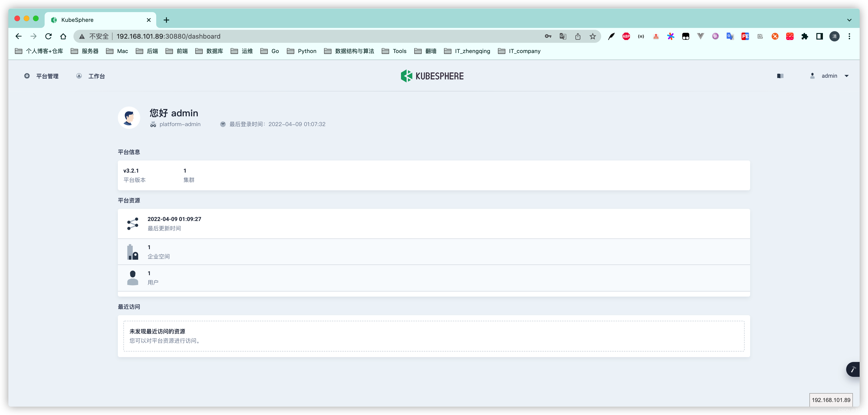Toggle the browser side panel icon
This screenshot has width=868, height=415.
(819, 37)
